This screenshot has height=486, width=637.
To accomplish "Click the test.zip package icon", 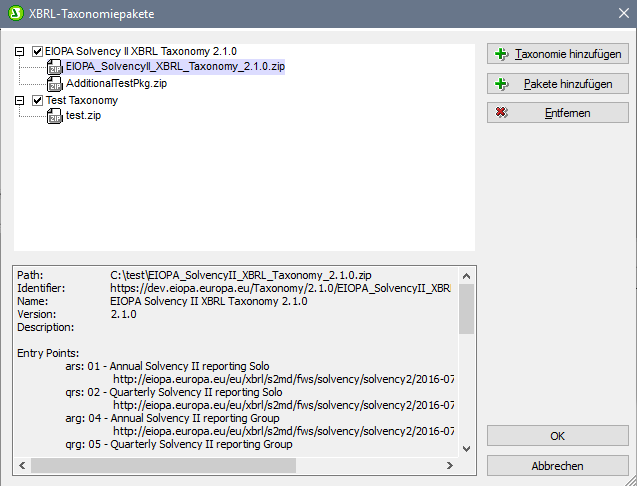I will pos(55,116).
